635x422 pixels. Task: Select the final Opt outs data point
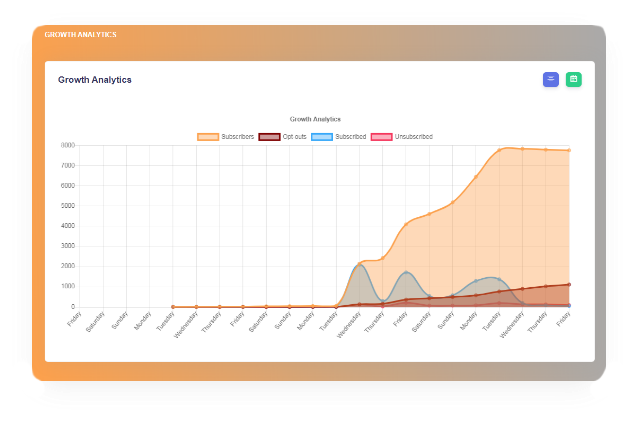pos(569,284)
